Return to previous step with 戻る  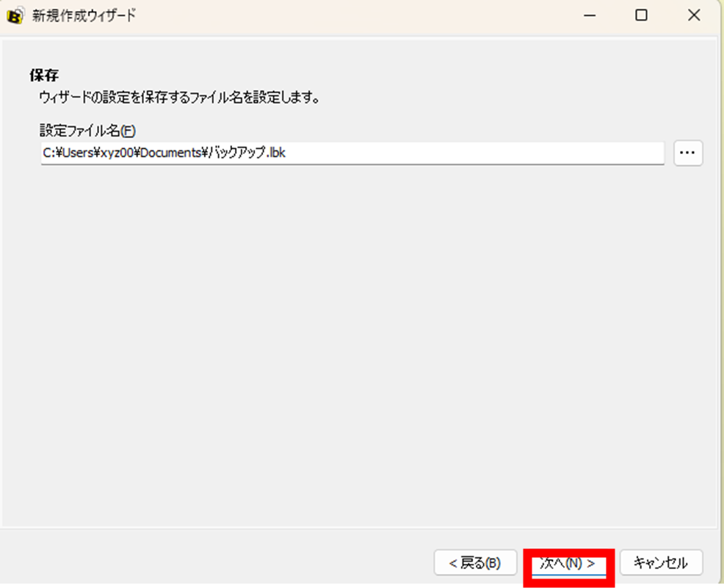[x=475, y=563]
